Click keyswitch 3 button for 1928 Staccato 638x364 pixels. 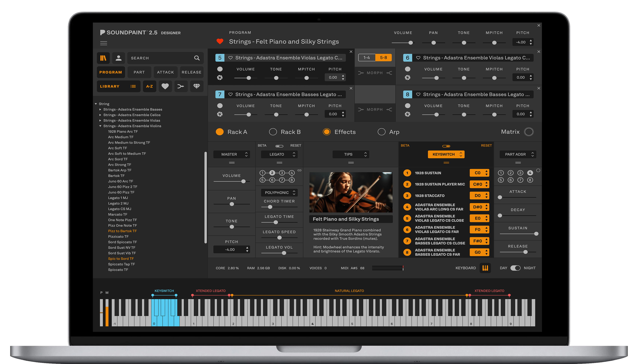(407, 196)
